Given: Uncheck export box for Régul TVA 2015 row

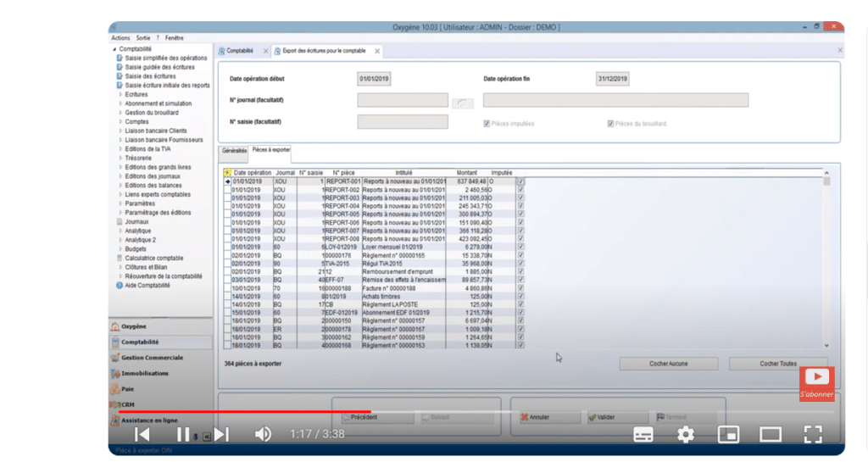Looking at the screenshot, I should tap(520, 264).
